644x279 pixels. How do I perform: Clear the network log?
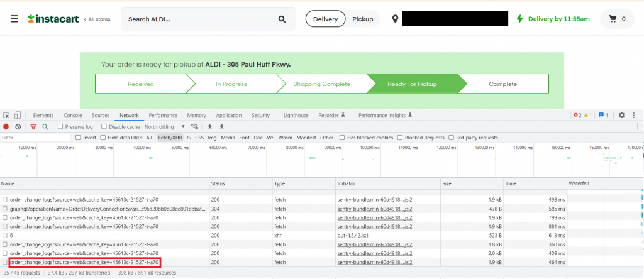[x=18, y=127]
